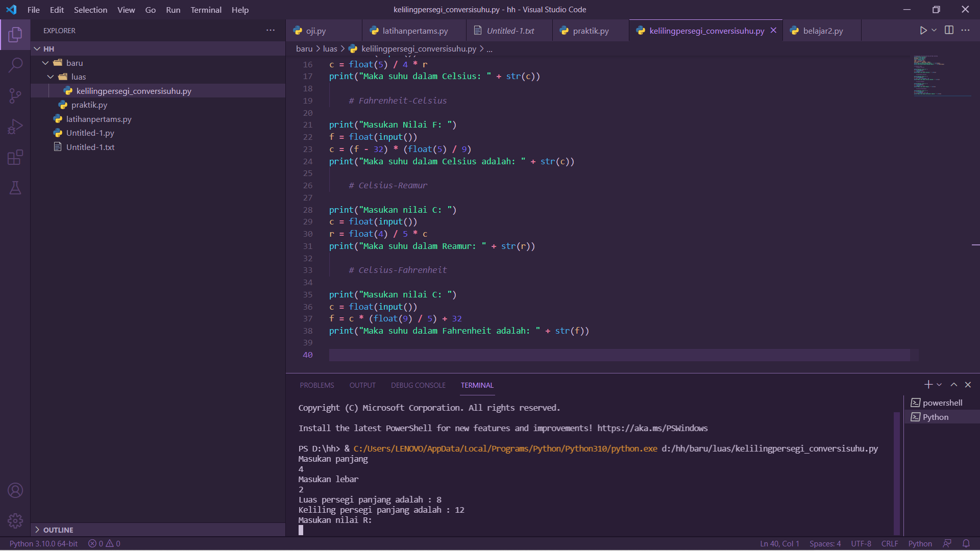
Task: Close the terminal panel
Action: [x=968, y=385]
